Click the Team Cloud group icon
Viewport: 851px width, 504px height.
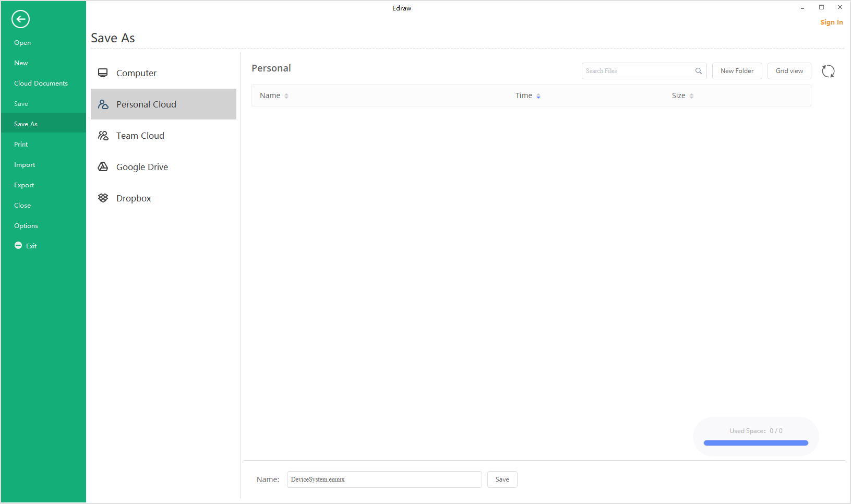click(x=103, y=136)
